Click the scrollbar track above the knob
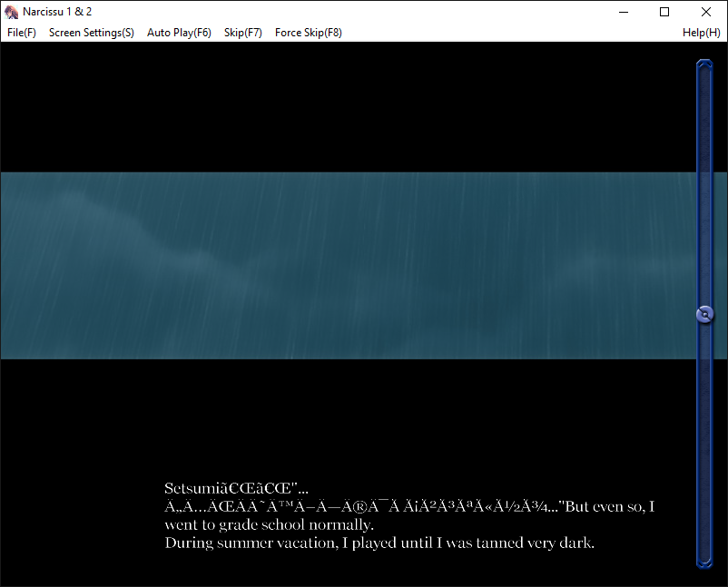 click(704, 181)
